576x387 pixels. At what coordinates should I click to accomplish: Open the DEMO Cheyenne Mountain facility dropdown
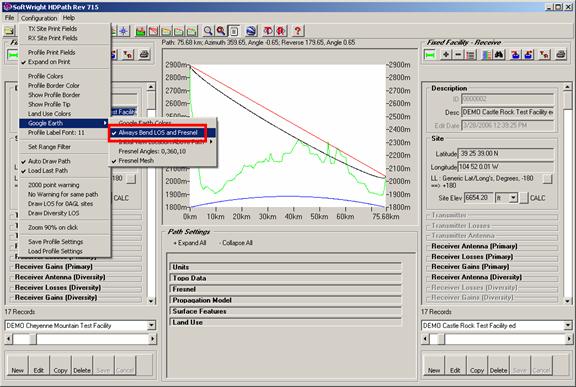[151, 325]
